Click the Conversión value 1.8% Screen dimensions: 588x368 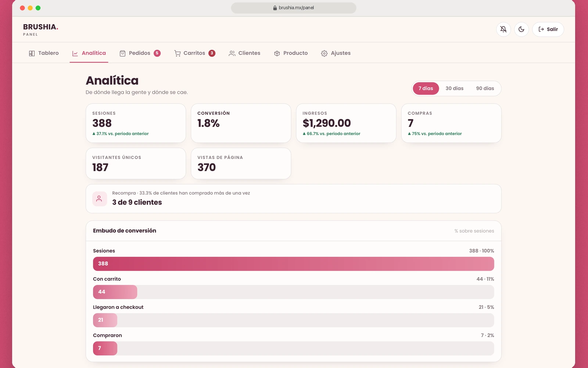coord(208,123)
